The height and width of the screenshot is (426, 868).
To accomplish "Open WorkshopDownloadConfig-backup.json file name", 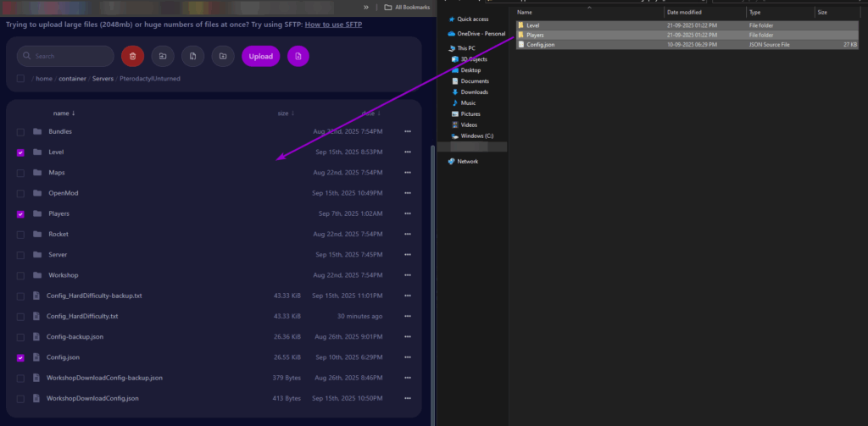I will click(104, 378).
